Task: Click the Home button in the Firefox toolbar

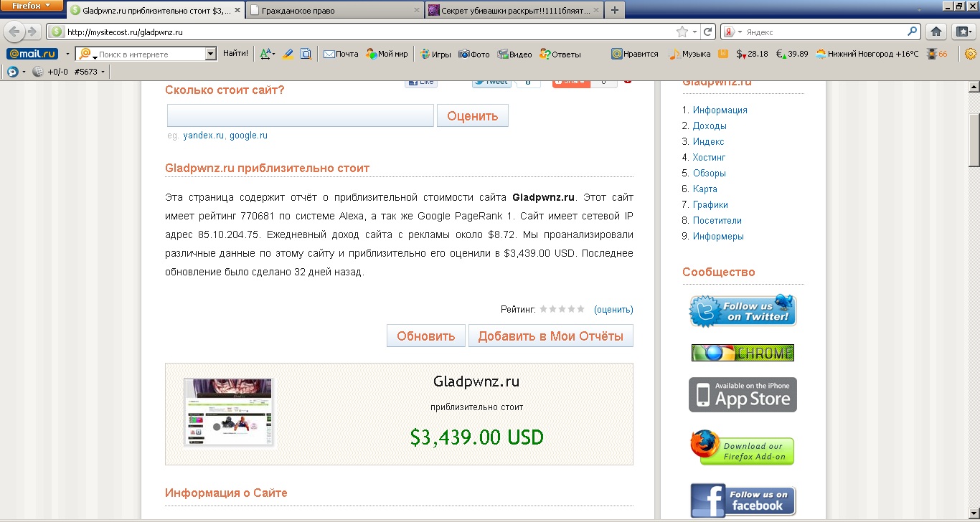Action: tap(935, 32)
